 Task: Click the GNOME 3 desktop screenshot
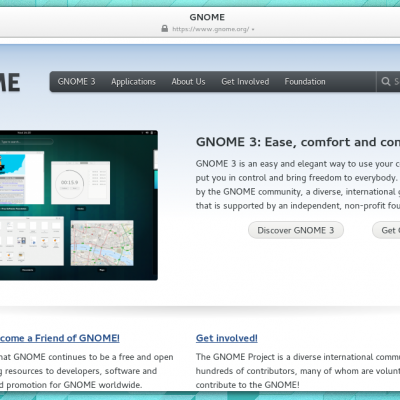pos(79,205)
